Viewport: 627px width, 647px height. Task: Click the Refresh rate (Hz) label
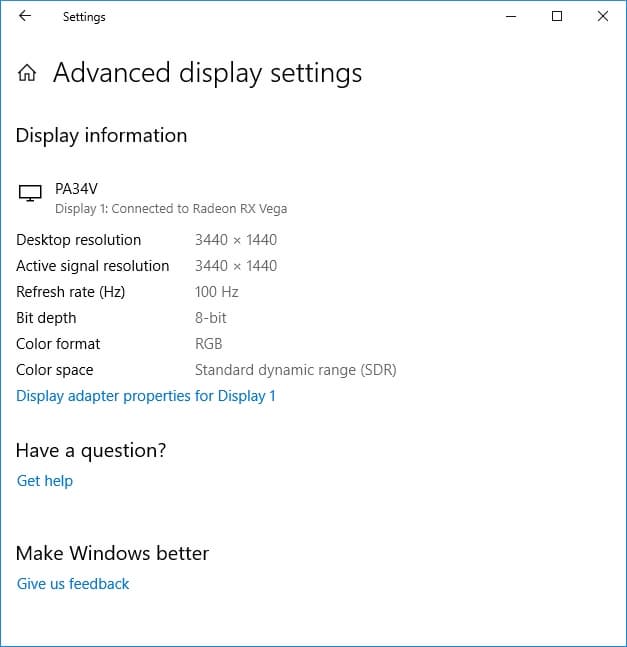pyautogui.click(x=71, y=292)
